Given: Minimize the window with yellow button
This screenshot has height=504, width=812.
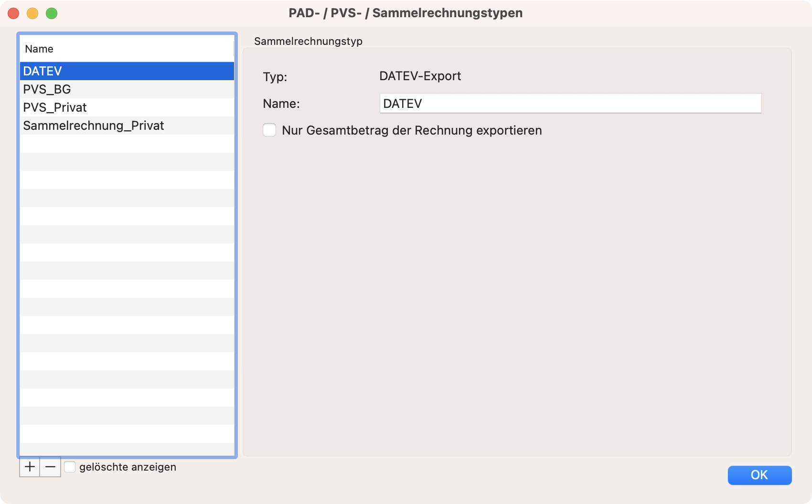Looking at the screenshot, I should 32,13.
